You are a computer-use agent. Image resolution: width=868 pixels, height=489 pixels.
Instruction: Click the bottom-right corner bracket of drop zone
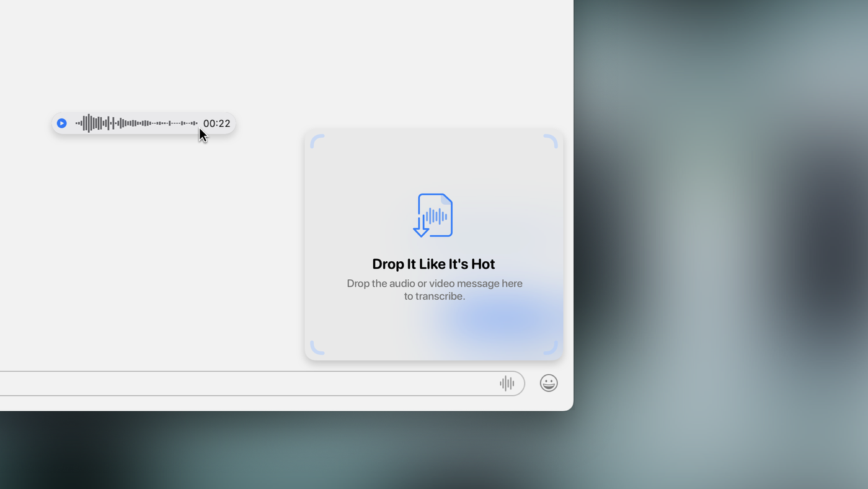[x=551, y=348]
